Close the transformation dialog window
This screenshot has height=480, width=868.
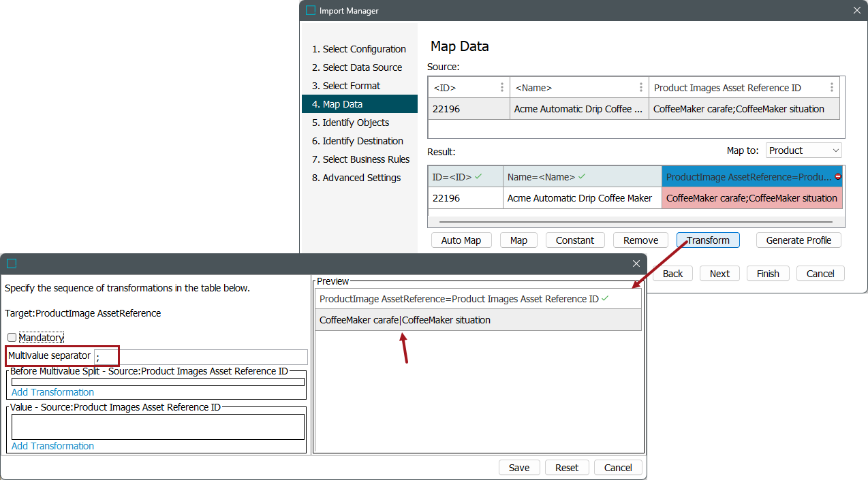click(x=636, y=263)
